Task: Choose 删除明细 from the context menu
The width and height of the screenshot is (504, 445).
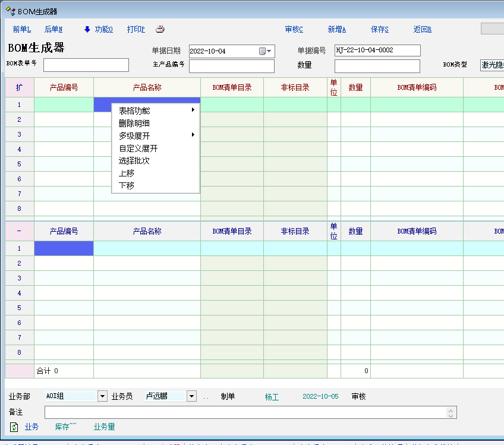Action: 134,123
